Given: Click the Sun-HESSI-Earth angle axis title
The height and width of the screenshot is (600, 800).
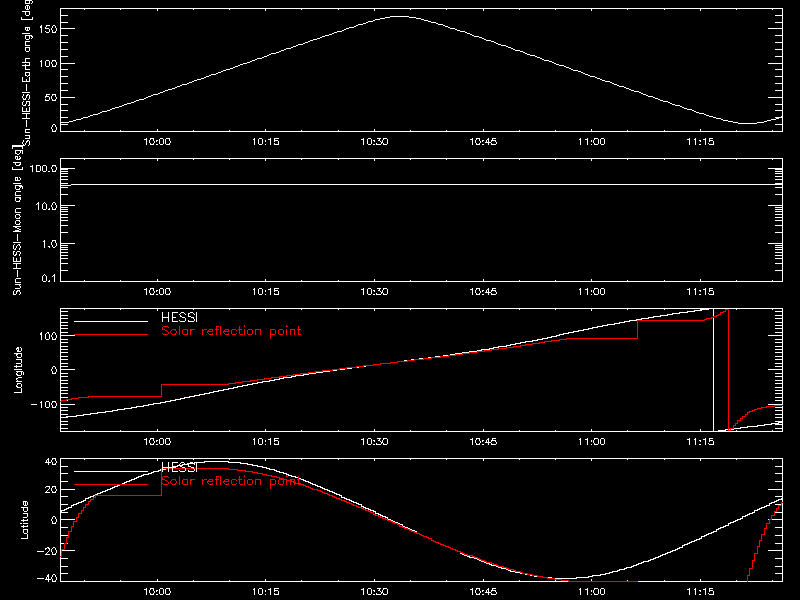Looking at the screenshot, I should pos(27,71).
